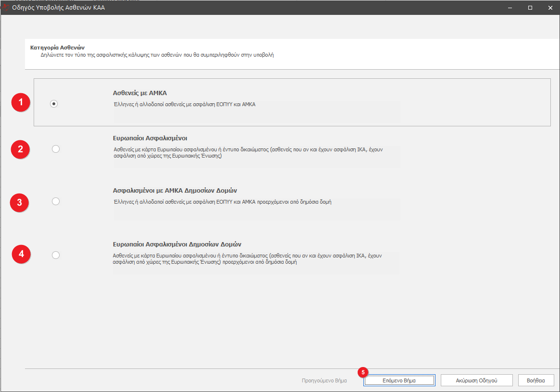Close the 'Οδηγός Υποβολής Ασθενών ΚΑΑ' window
This screenshot has width=560, height=392.
[x=550, y=8]
